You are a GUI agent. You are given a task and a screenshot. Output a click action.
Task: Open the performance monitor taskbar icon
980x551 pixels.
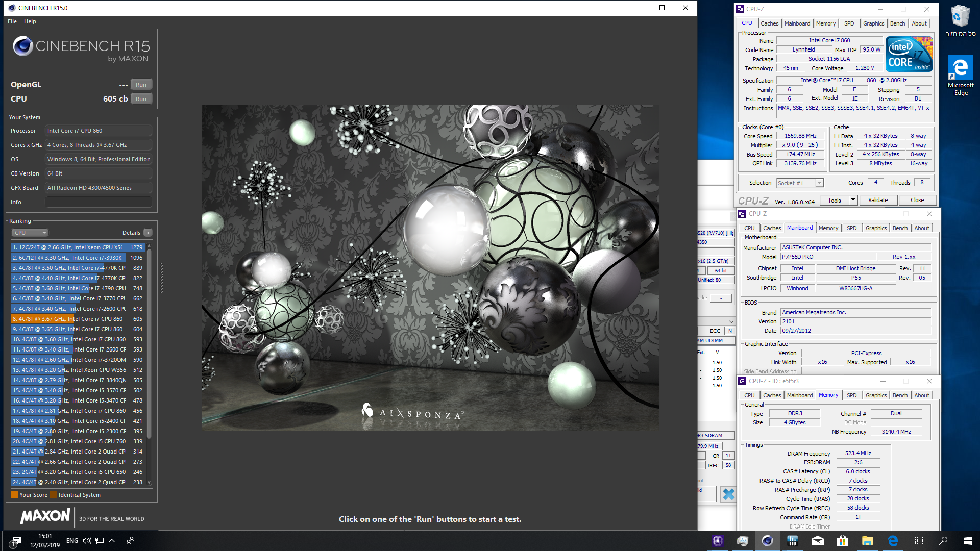[743, 541]
